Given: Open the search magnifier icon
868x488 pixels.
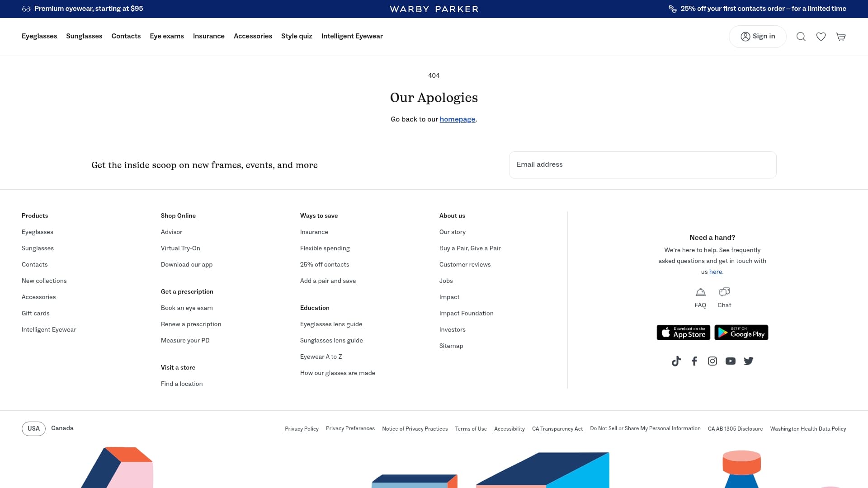Looking at the screenshot, I should tap(801, 37).
